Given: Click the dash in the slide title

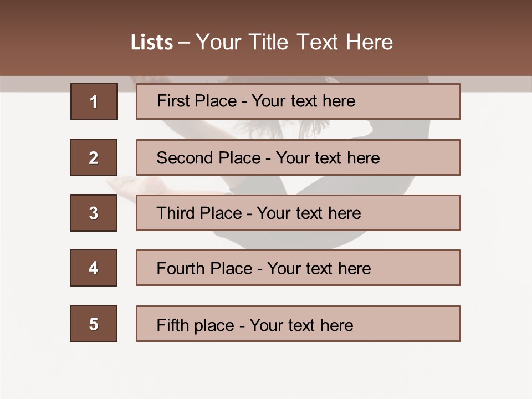Looking at the screenshot, I should tap(185, 42).
